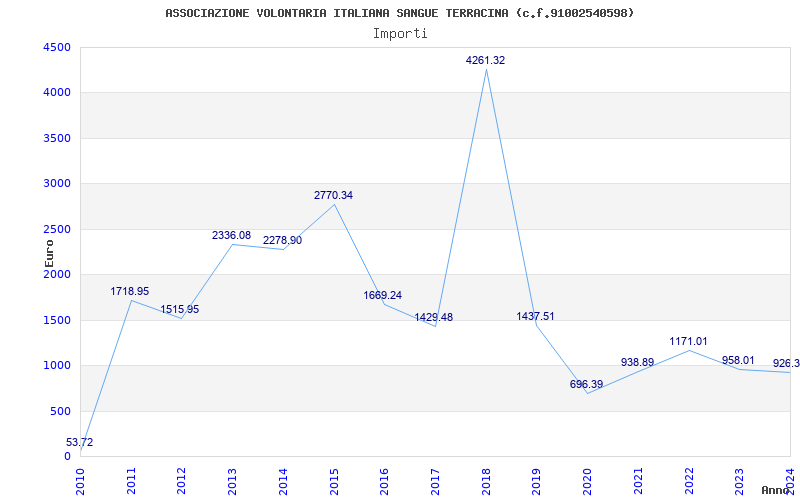Select the 1437.51 data label
Screen dimensions: 800x500
pos(535,316)
